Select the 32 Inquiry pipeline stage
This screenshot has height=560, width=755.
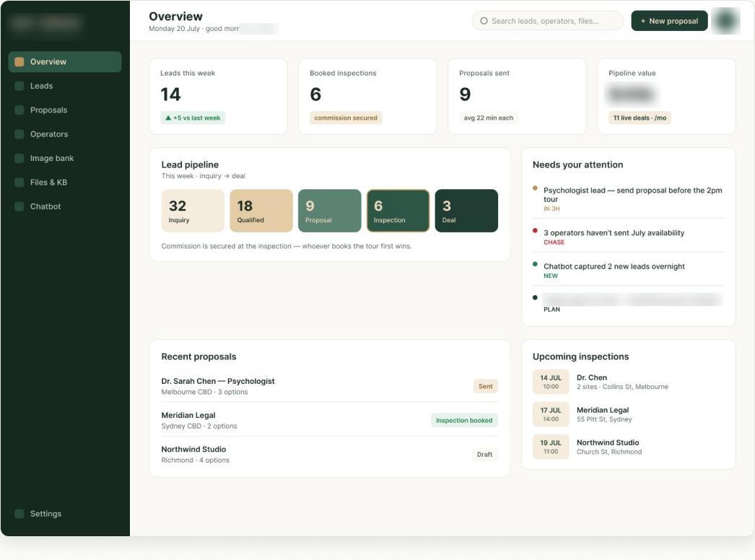click(193, 211)
